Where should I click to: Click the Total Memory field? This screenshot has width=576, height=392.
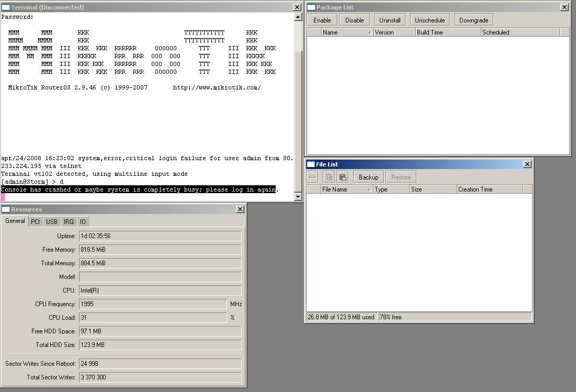point(160,263)
